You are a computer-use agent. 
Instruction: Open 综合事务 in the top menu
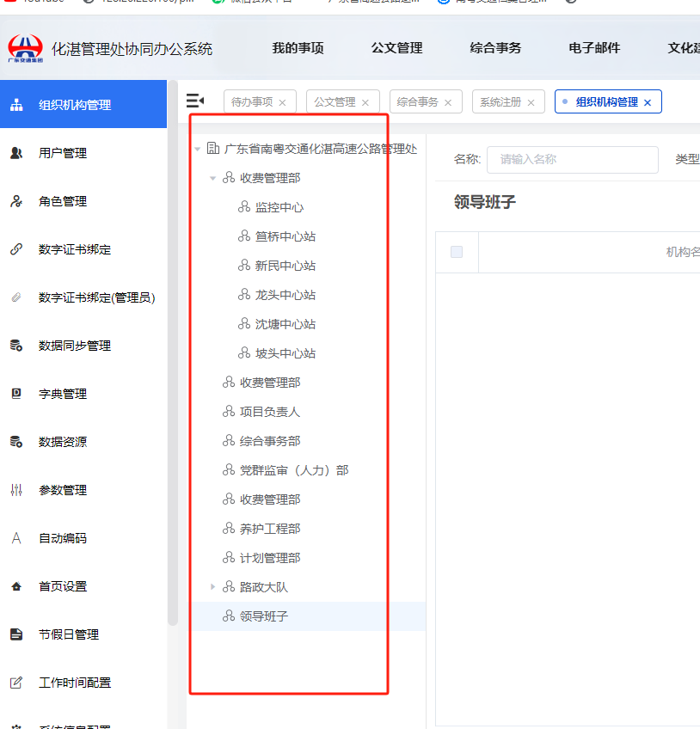[x=496, y=48]
